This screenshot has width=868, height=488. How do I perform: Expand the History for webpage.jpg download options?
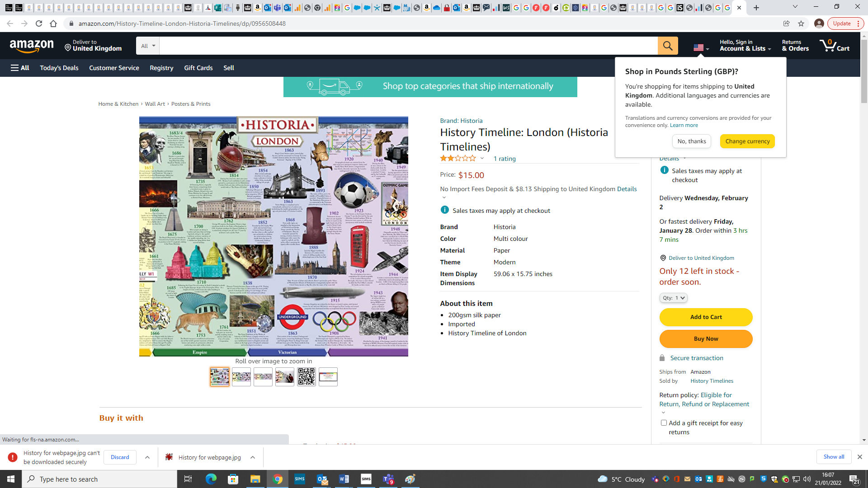tap(253, 457)
